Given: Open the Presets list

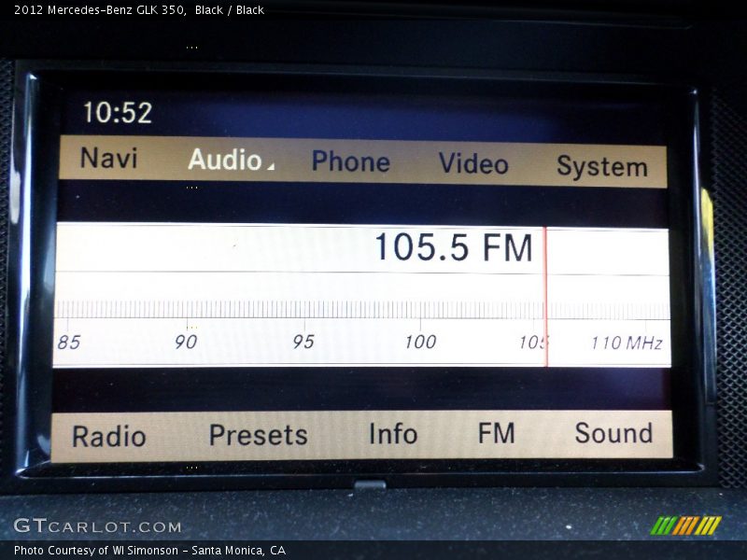Looking at the screenshot, I should click(258, 435).
